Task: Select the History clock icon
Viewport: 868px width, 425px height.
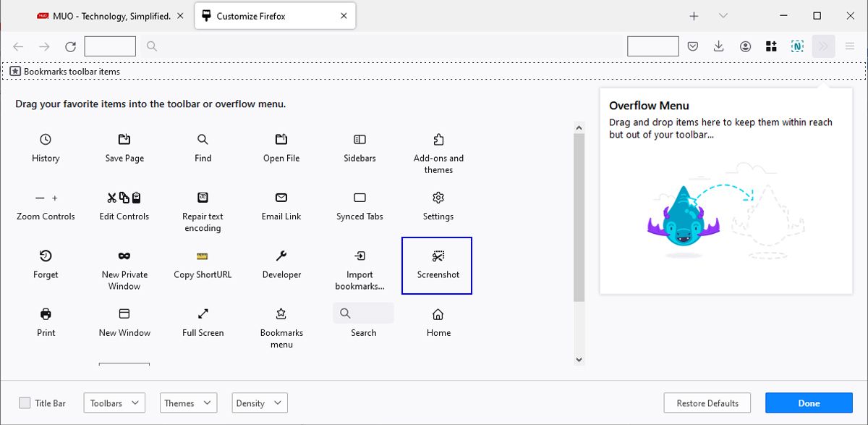Action: pos(46,139)
